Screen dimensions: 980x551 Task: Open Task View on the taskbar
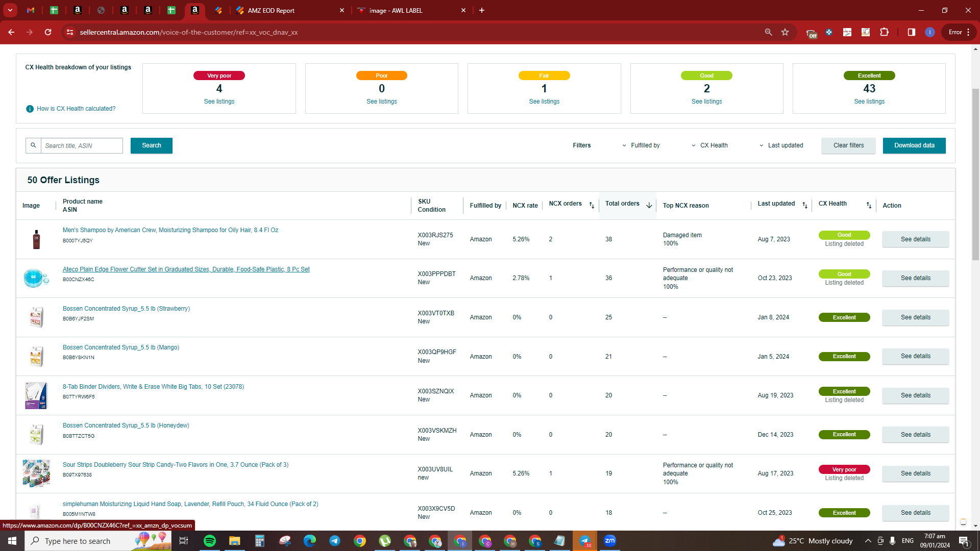tap(184, 541)
